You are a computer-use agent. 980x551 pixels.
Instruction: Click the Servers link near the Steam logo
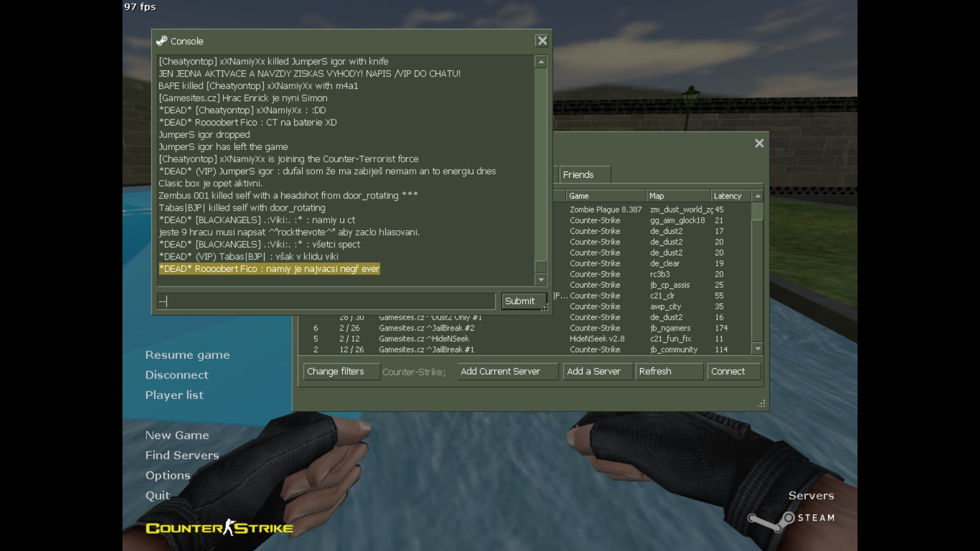tap(811, 496)
